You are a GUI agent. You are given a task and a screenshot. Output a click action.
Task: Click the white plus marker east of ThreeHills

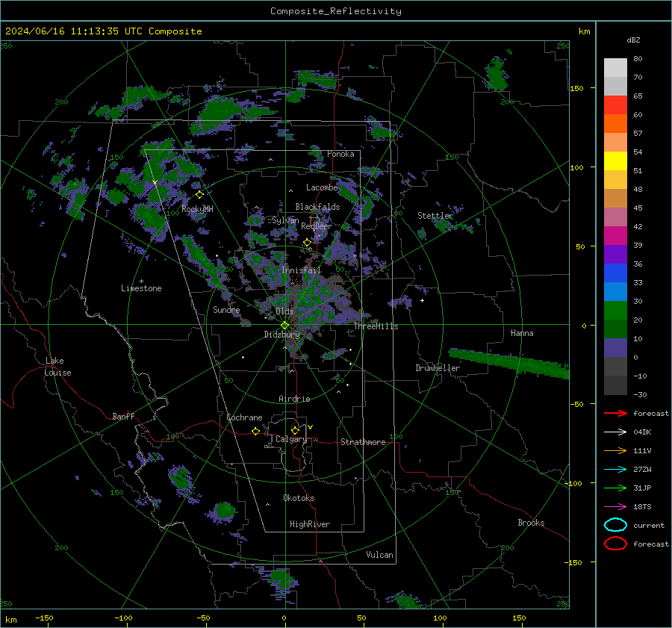[x=422, y=300]
